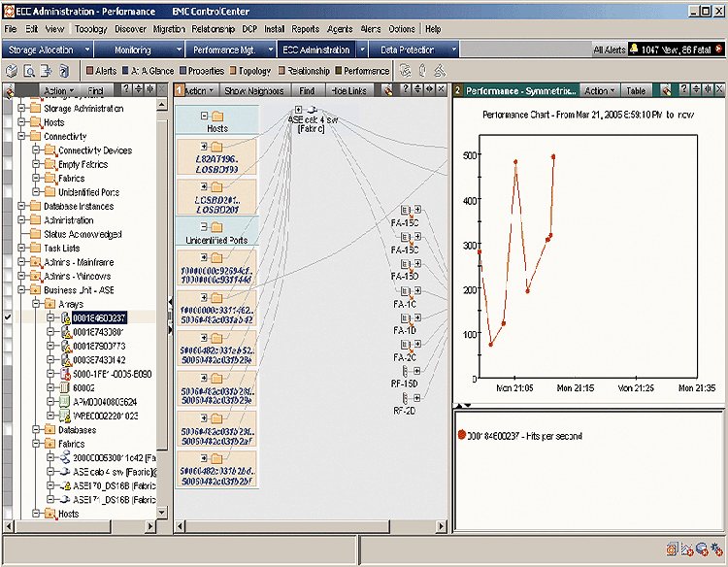This screenshot has width=728, height=567.
Task: Toggle the Alerts view button
Action: (x=101, y=71)
